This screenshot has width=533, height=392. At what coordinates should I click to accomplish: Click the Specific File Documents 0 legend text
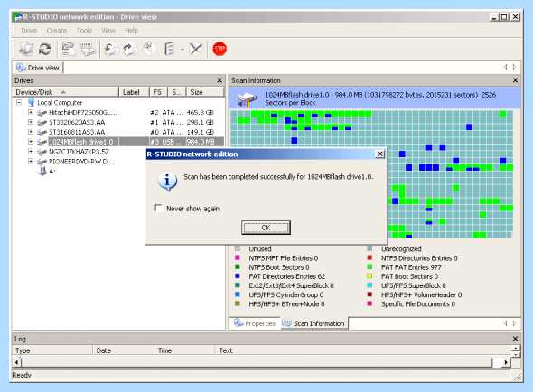pos(418,304)
